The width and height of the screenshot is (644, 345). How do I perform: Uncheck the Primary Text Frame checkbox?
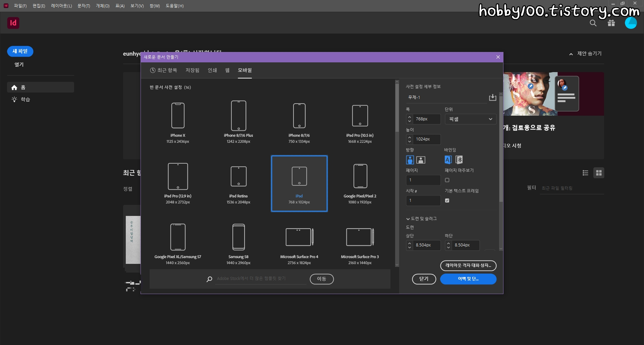(x=447, y=200)
